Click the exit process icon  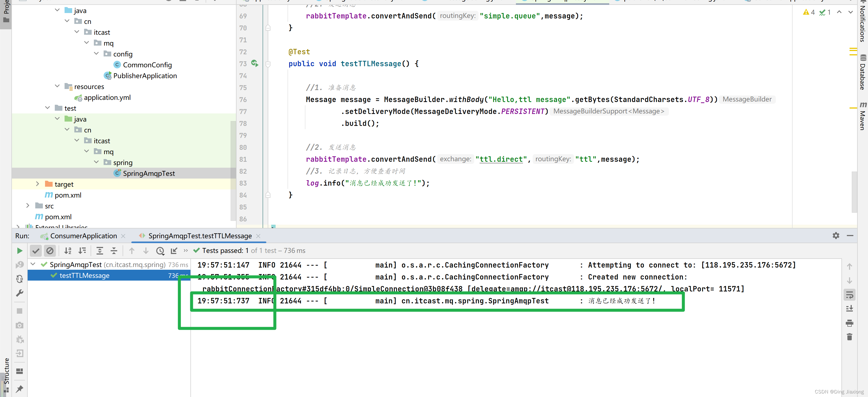click(x=20, y=354)
